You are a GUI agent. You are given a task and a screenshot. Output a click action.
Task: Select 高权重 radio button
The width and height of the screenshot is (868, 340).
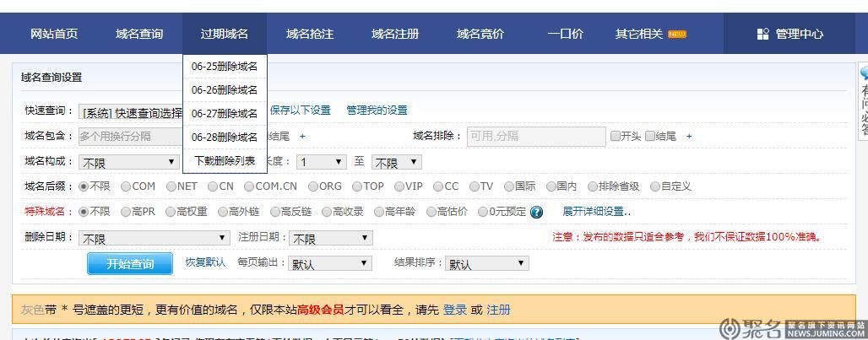click(x=171, y=211)
